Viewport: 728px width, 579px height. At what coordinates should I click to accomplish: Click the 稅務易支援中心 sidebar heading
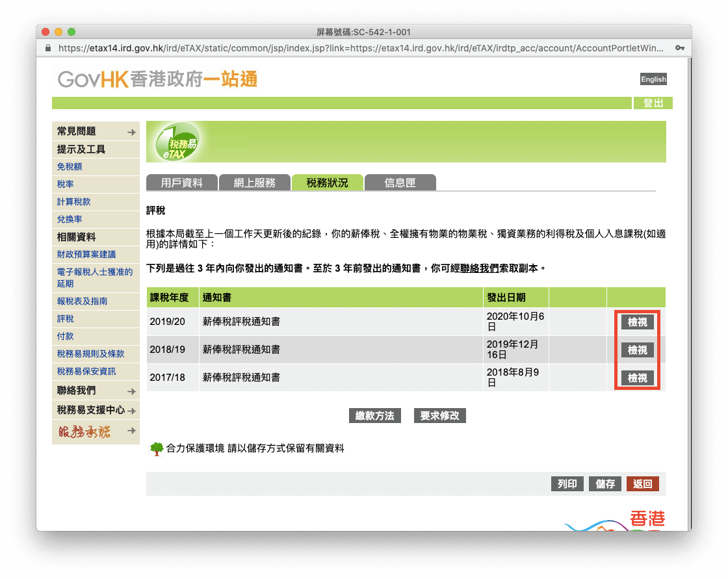click(x=91, y=410)
